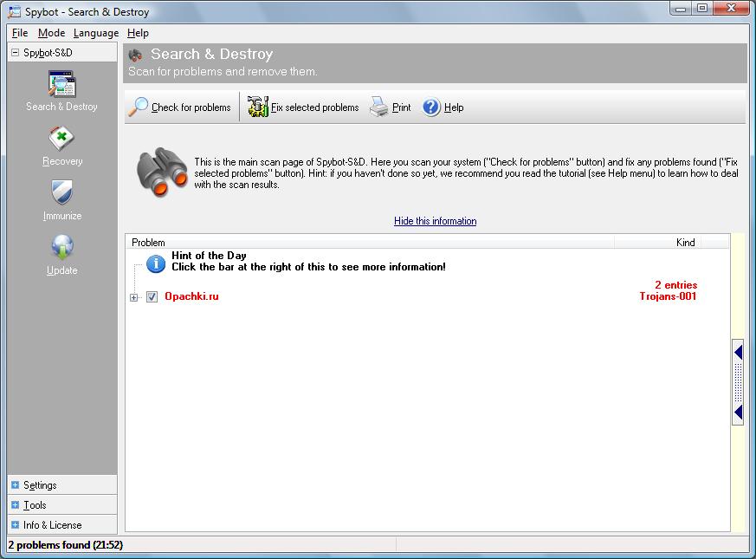
Task: Click the Fix selected problems label
Action: [x=315, y=107]
